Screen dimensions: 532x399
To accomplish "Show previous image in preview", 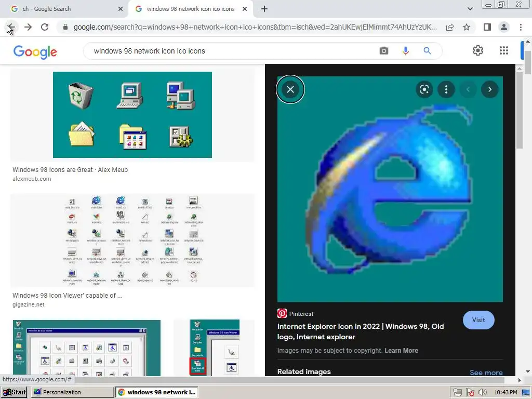I will click(468, 89).
